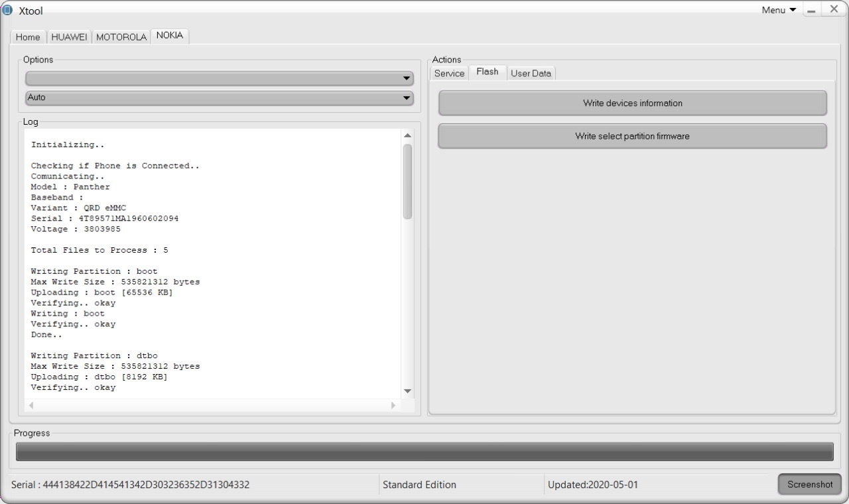Click the log horizontal scroll left arrow
Viewport: 849px width, 504px height.
pos(31,405)
